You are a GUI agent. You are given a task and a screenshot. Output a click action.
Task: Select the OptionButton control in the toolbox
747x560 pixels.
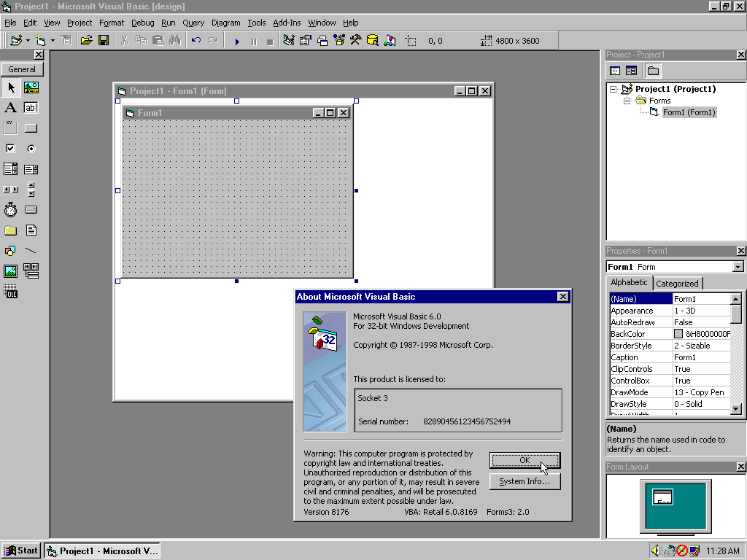[x=31, y=149]
